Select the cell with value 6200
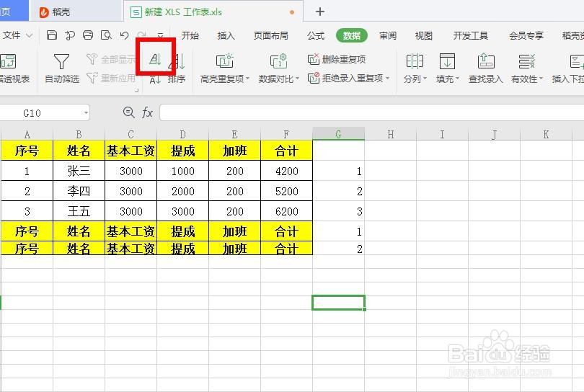 [287, 211]
